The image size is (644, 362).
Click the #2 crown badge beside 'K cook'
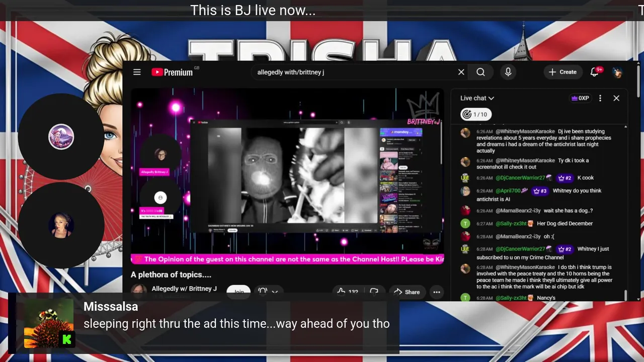(x=565, y=178)
